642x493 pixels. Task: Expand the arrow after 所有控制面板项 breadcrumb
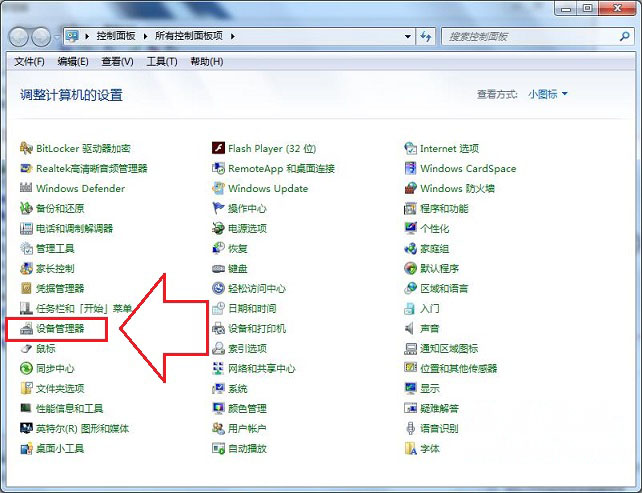[x=233, y=36]
